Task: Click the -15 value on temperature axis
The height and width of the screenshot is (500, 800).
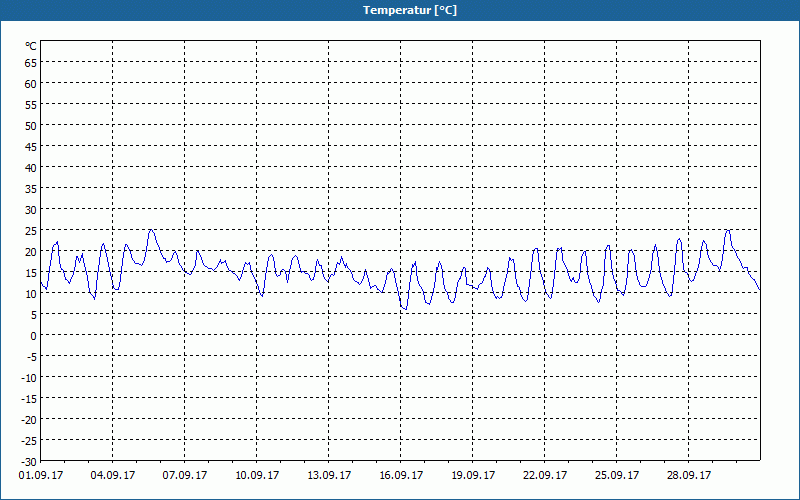Action: click(x=29, y=398)
